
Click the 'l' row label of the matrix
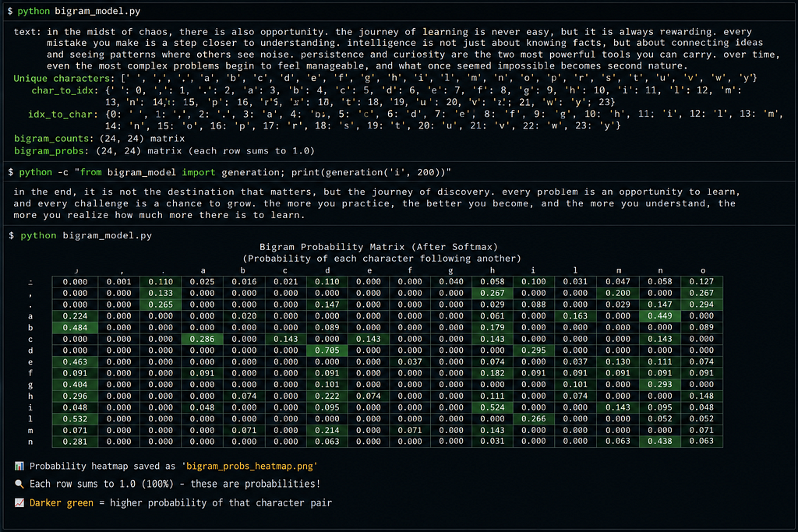(x=30, y=418)
